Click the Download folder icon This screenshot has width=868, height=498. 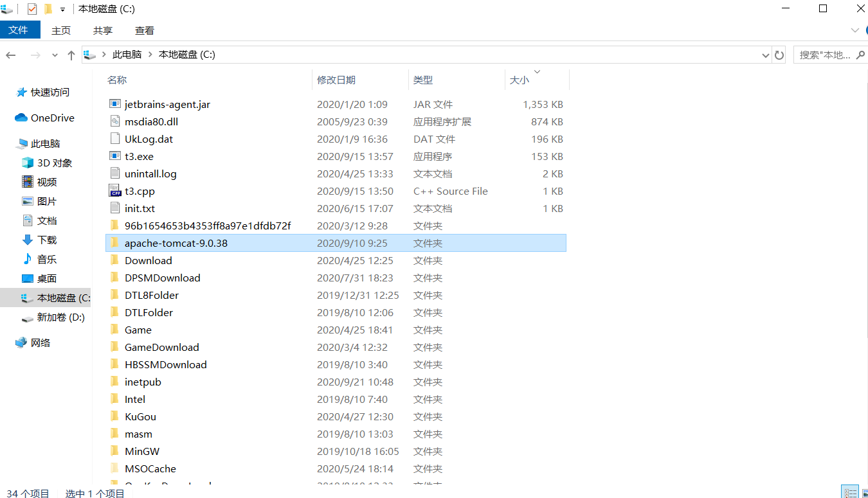[x=115, y=260]
